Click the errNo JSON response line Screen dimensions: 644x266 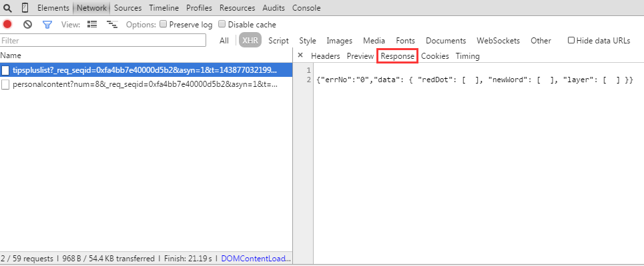[475, 80]
